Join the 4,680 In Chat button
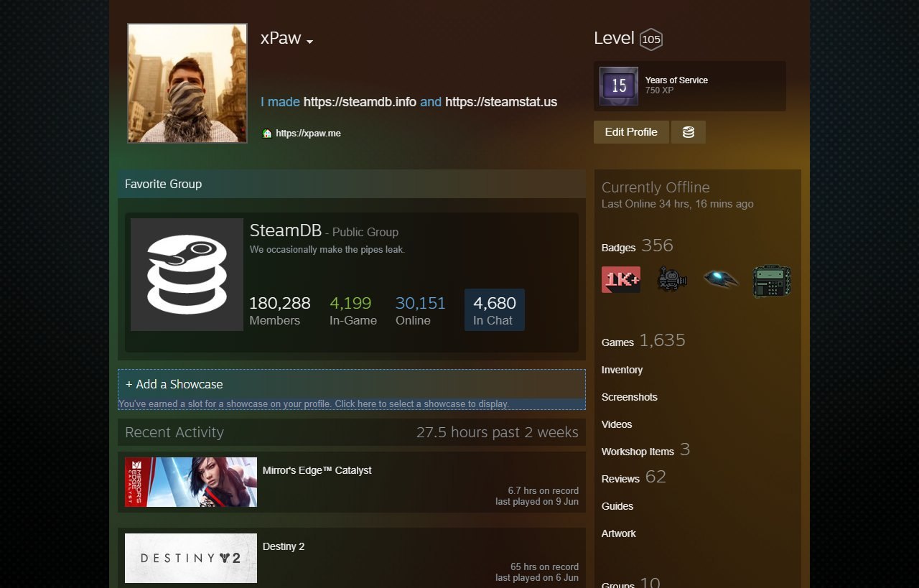The image size is (919, 588). coord(495,310)
